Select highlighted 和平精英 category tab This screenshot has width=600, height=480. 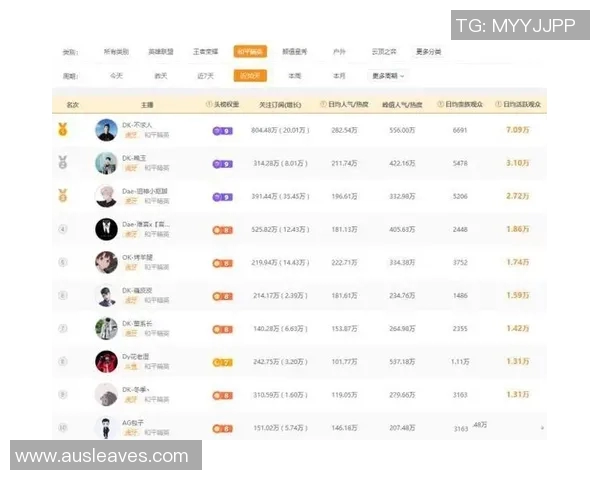click(250, 52)
